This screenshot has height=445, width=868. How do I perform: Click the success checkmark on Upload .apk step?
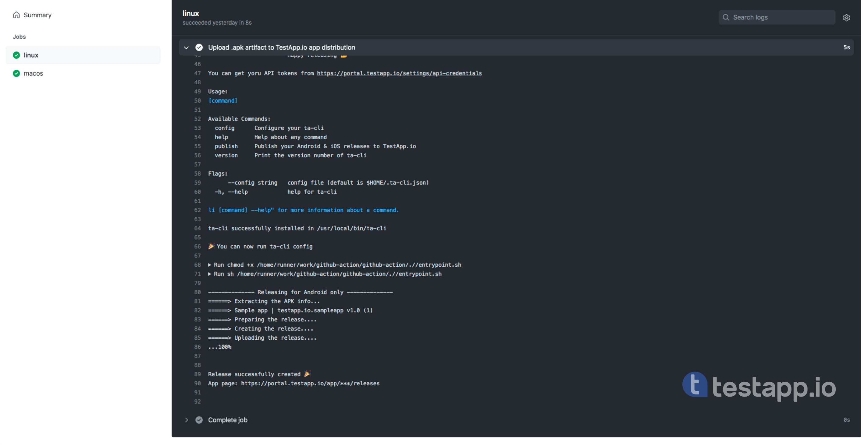(199, 47)
